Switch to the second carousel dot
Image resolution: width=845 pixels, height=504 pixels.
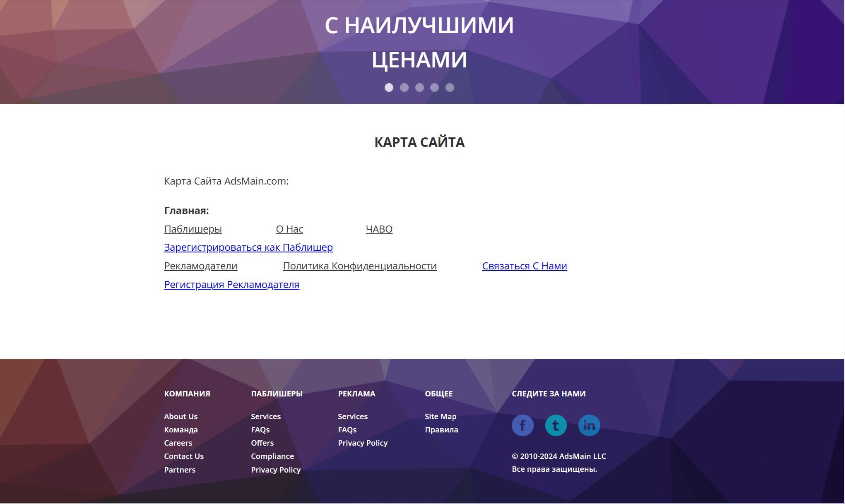point(404,88)
